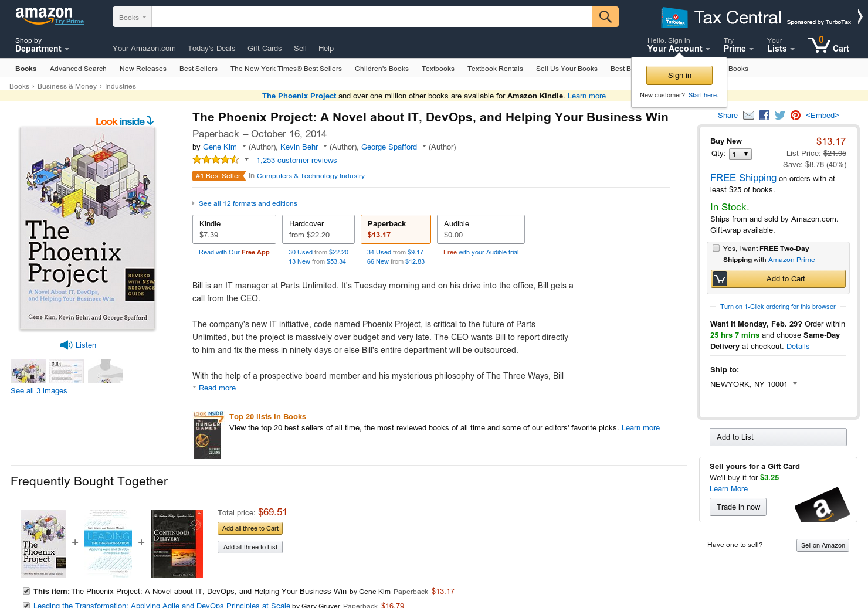Open New Releases tab
Viewport: 868px width, 608px height.
(x=143, y=69)
